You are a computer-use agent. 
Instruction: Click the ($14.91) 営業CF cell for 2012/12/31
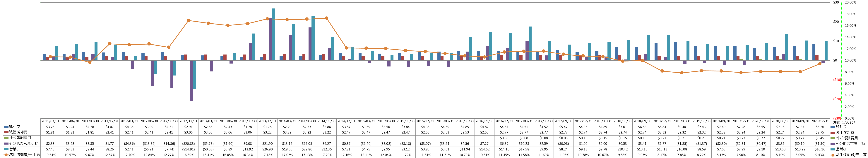tap(188, 149)
